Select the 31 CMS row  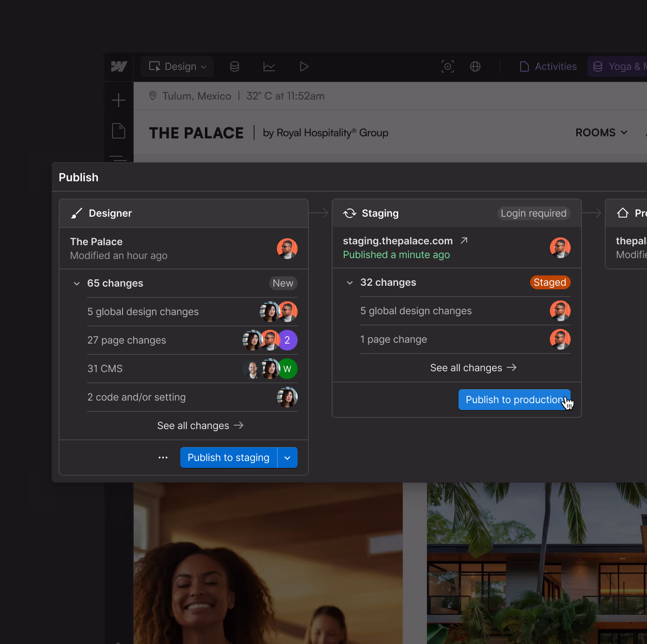click(x=192, y=369)
